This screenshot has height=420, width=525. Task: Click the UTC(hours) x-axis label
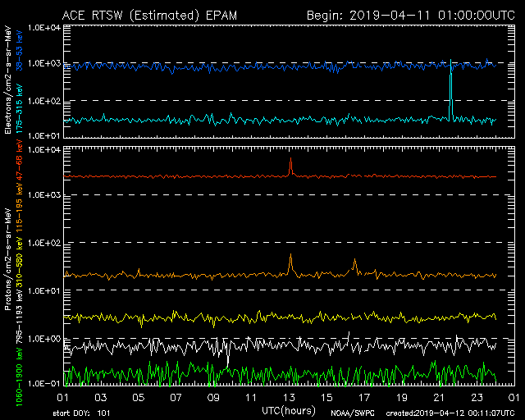coord(290,409)
